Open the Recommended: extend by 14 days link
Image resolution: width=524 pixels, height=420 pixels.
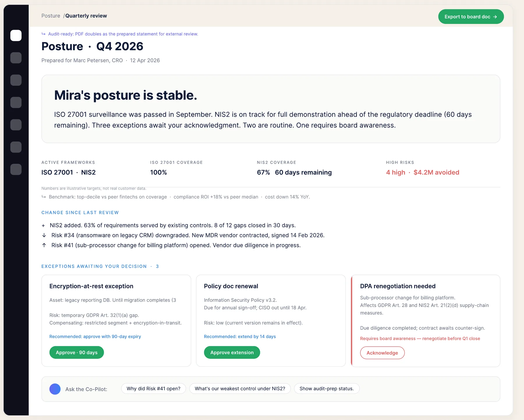click(x=240, y=336)
